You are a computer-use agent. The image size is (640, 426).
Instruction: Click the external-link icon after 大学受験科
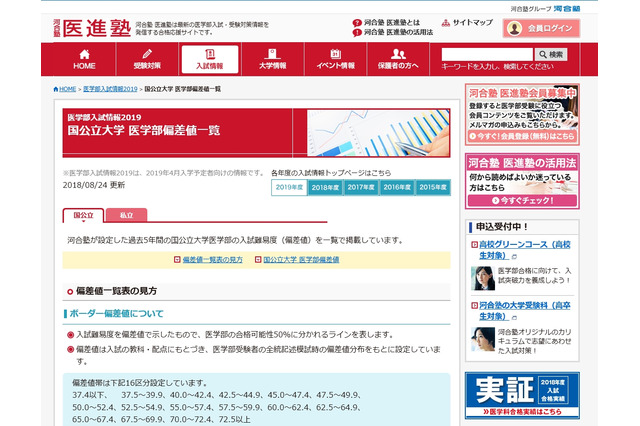click(514, 317)
